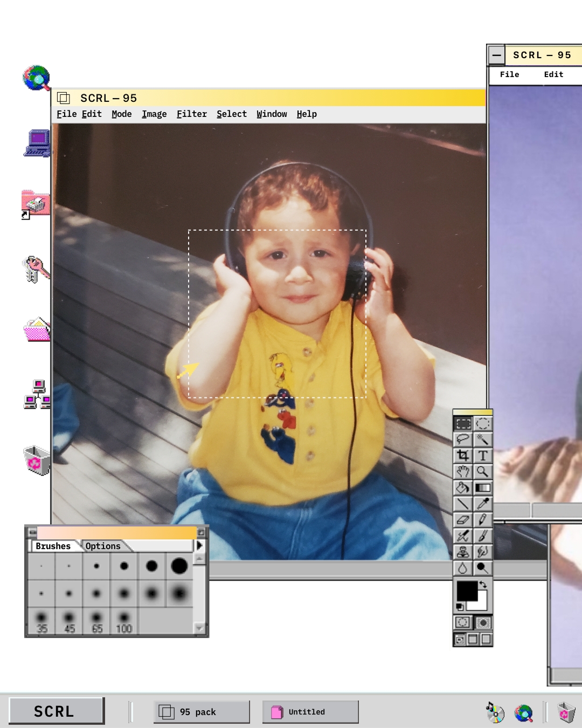This screenshot has width=582, height=728.
Task: Pick the Type tool
Action: (x=483, y=456)
